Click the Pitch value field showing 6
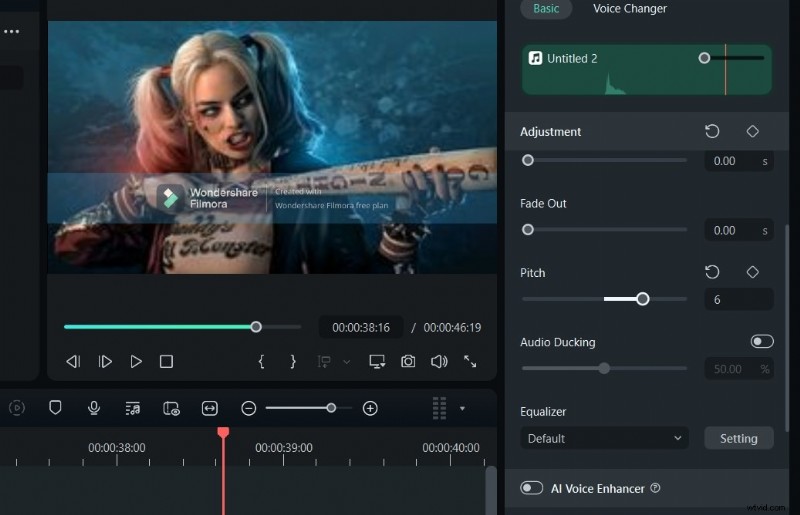The width and height of the screenshot is (800, 515). (x=739, y=300)
